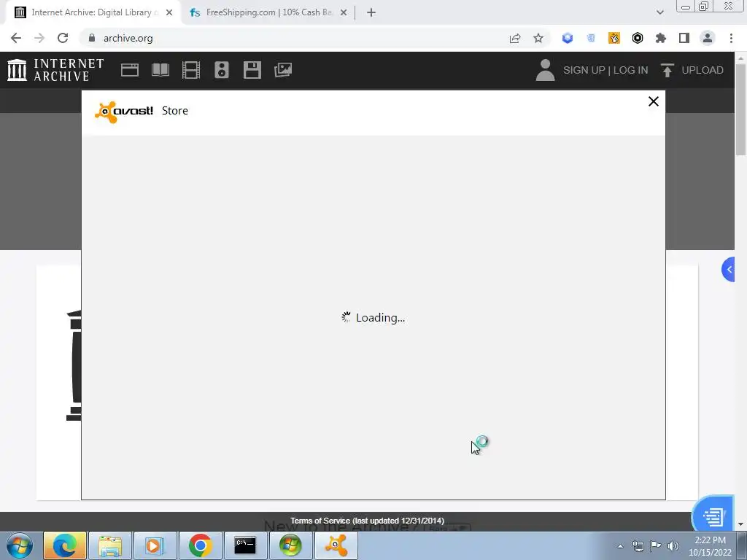Viewport: 747px width, 560px height.
Task: Toggle the browser side panel
Action: coord(684,38)
